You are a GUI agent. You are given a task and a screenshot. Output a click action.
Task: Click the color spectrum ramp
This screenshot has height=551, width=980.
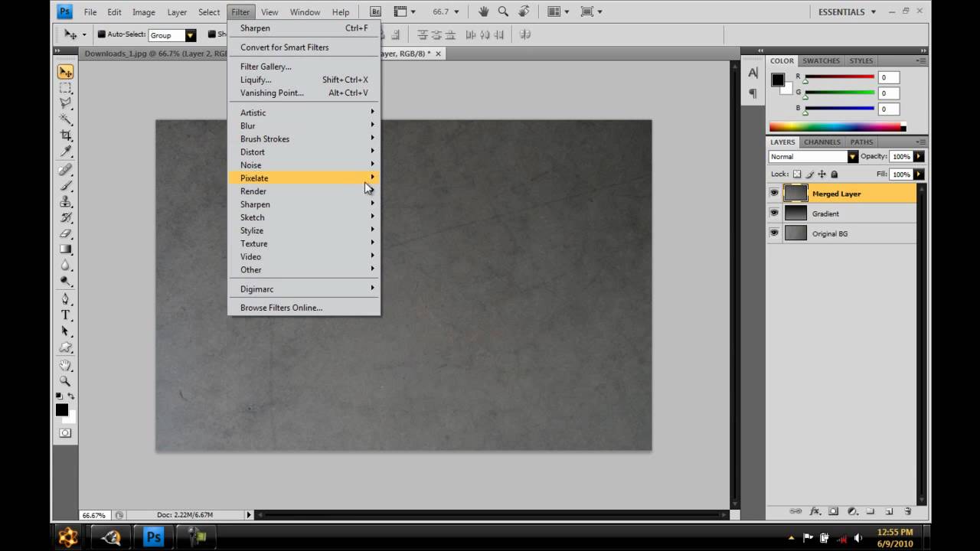point(838,127)
